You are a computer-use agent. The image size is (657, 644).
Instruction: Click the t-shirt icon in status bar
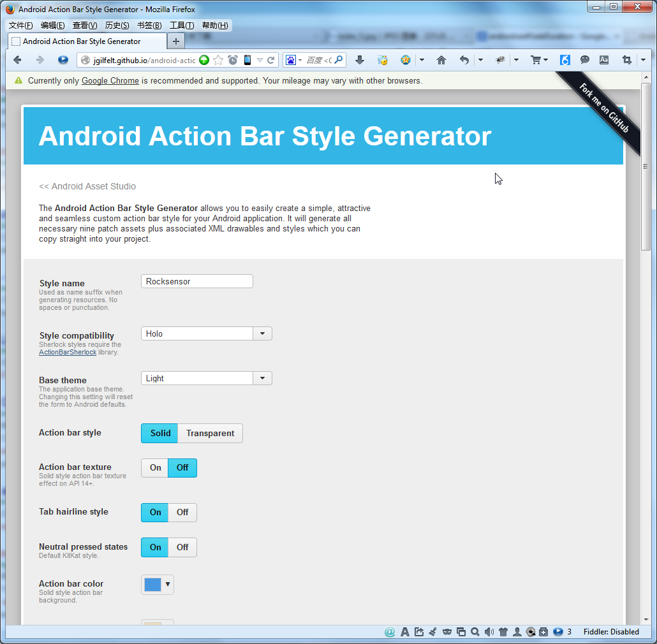coord(503,632)
